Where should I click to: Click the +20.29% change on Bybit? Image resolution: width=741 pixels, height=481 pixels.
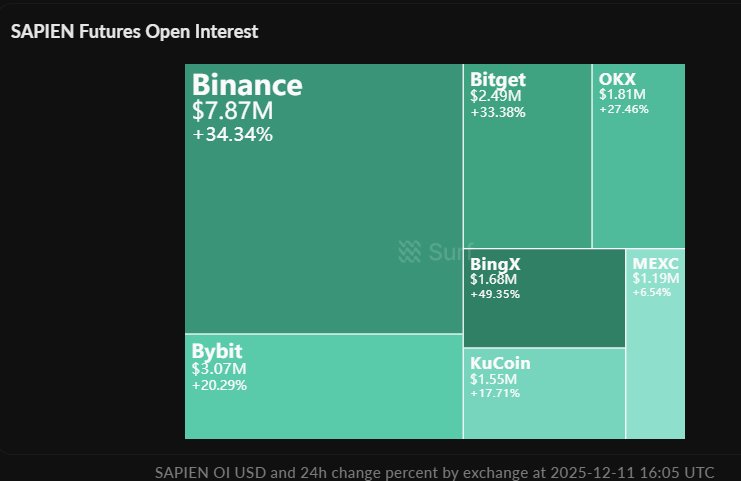click(219, 385)
